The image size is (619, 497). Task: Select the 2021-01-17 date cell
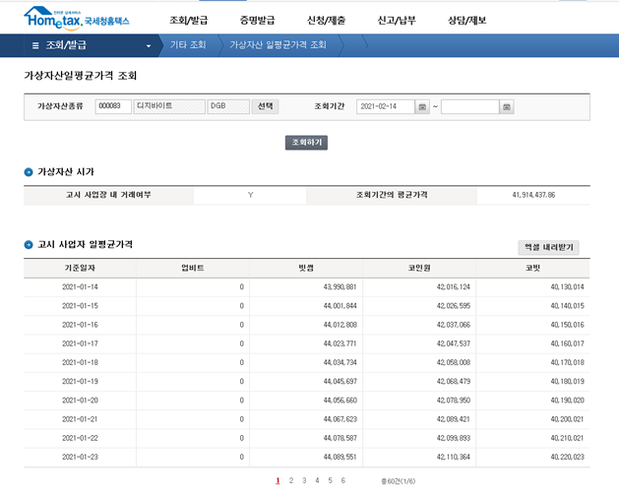80,344
